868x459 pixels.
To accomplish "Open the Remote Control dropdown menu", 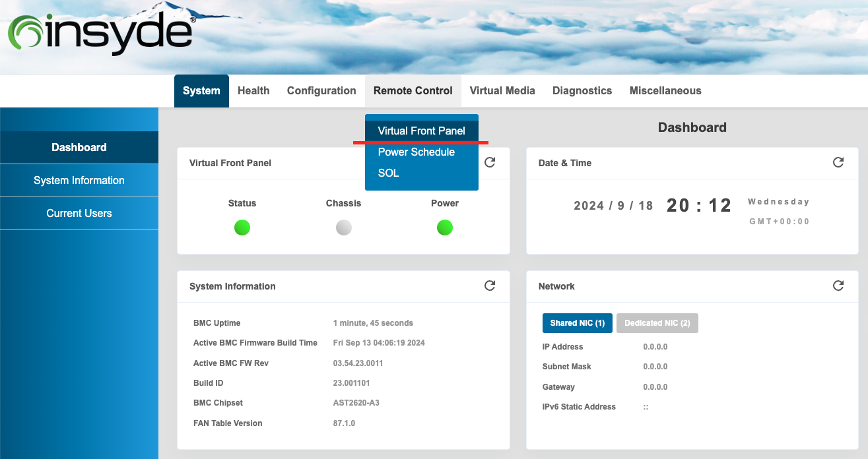I will pyautogui.click(x=413, y=91).
